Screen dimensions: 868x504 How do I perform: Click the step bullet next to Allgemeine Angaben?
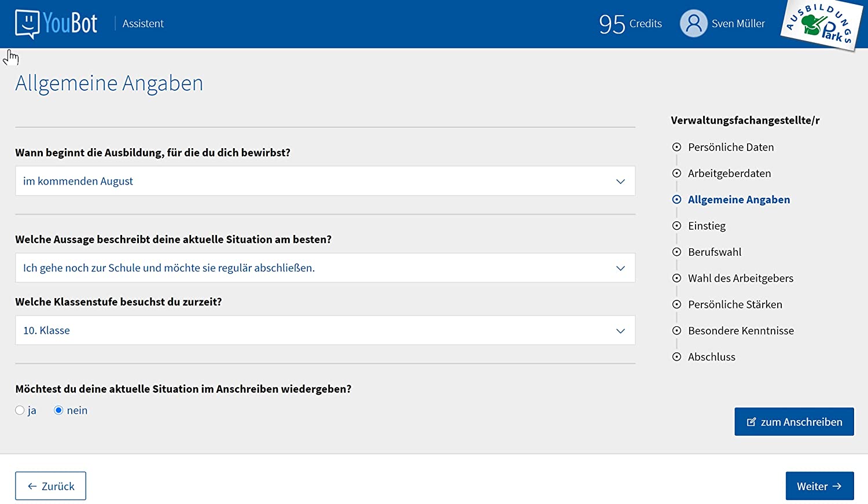676,200
